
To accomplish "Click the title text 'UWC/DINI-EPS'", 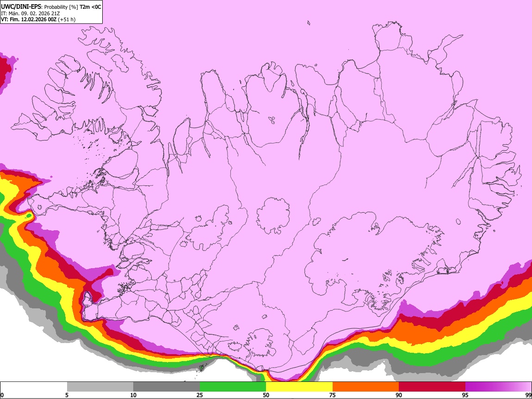I will point(21,7).
